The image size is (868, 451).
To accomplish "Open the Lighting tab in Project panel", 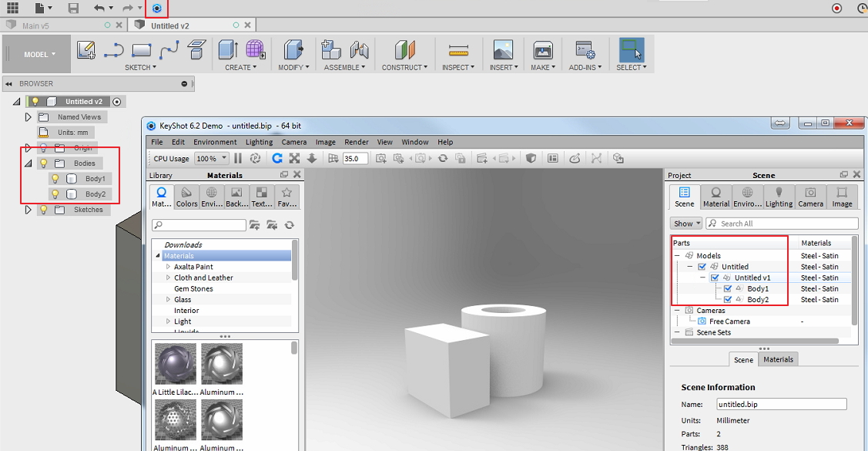I will [x=779, y=197].
